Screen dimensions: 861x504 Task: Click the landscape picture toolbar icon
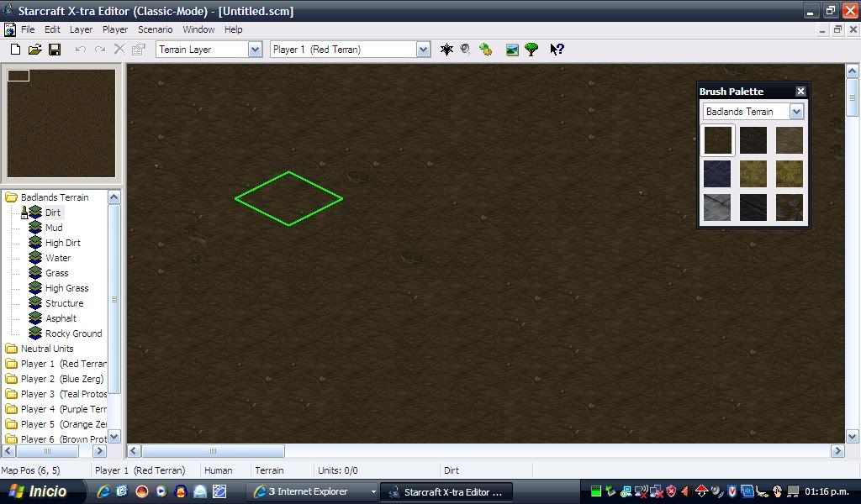[512, 50]
